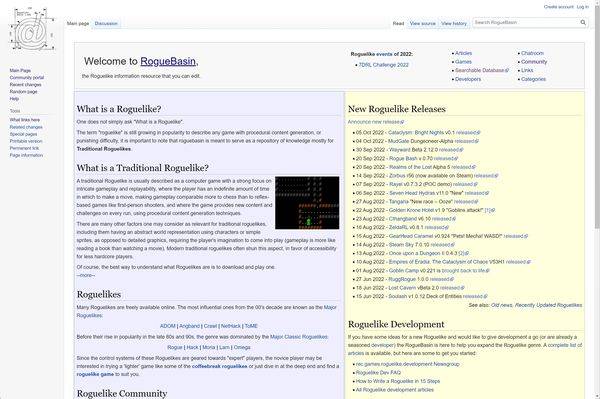Open the View history tab

coord(454,24)
